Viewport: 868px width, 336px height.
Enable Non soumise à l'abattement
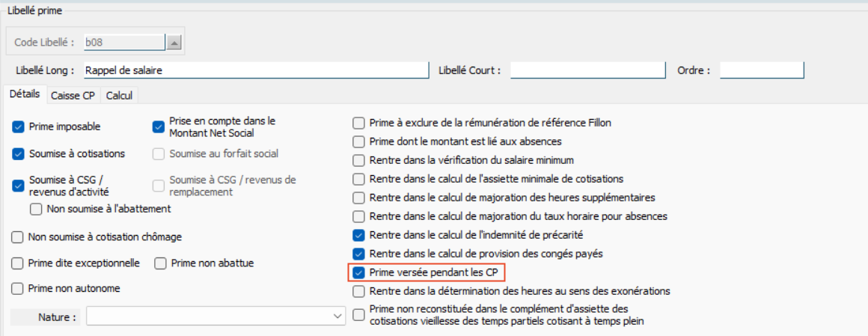[x=36, y=210]
